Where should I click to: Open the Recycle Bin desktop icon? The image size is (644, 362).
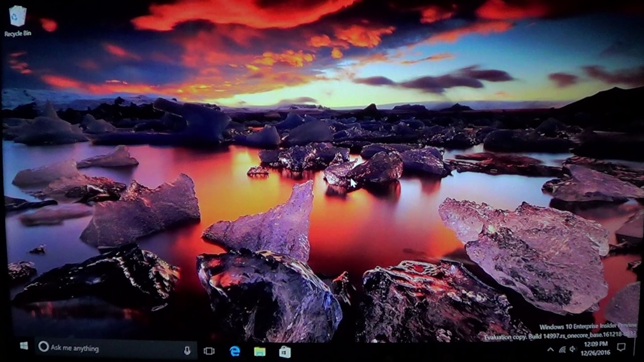click(x=18, y=21)
